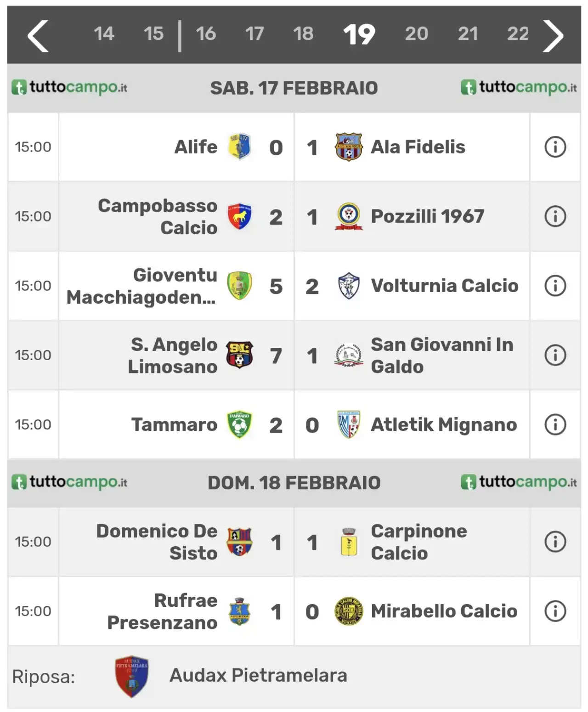The height and width of the screenshot is (712, 588).
Task: Click the Mirabello Calcio round crest
Action: [x=349, y=611]
